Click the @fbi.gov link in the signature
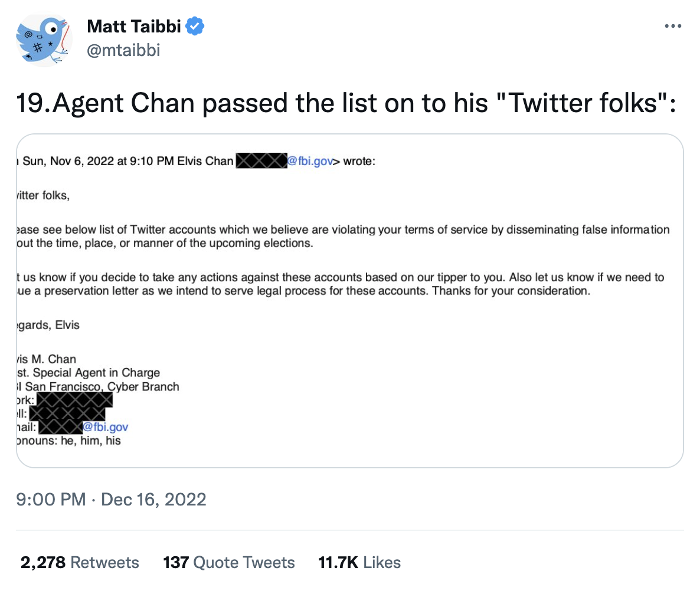700x591 pixels. (x=105, y=426)
